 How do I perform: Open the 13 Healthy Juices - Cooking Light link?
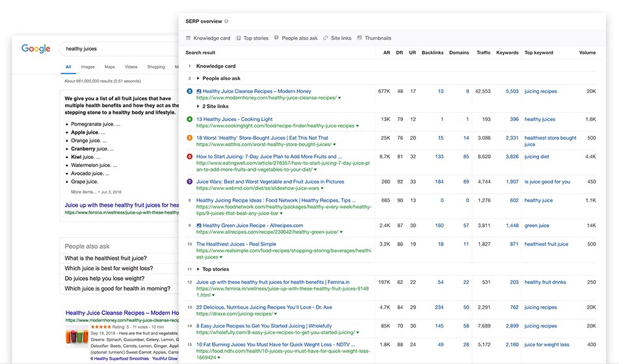click(234, 120)
